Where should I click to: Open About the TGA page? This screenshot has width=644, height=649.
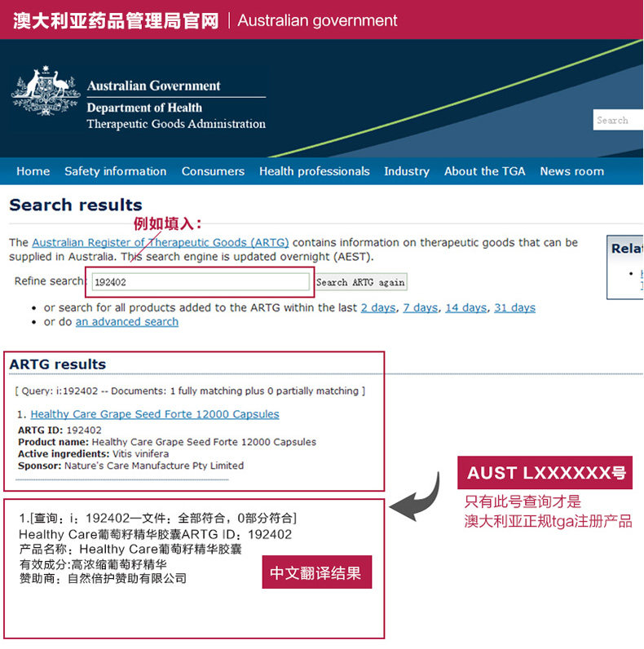(484, 171)
